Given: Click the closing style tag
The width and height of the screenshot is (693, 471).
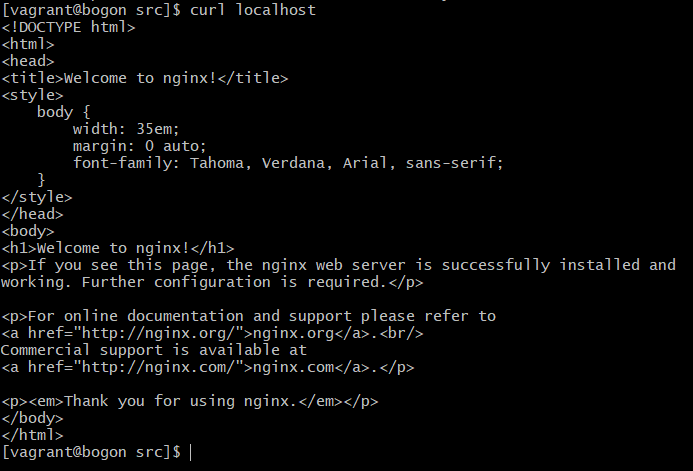Looking at the screenshot, I should point(37,197).
